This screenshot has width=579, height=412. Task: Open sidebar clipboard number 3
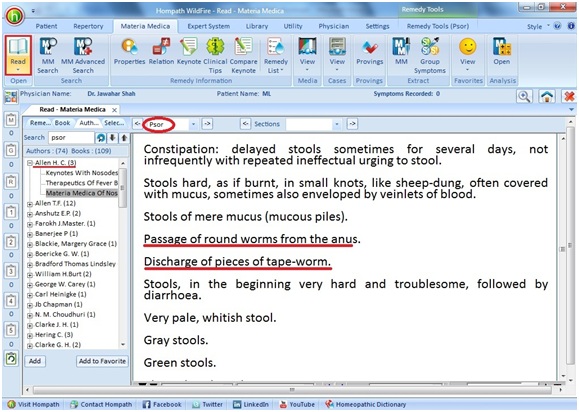(11, 271)
